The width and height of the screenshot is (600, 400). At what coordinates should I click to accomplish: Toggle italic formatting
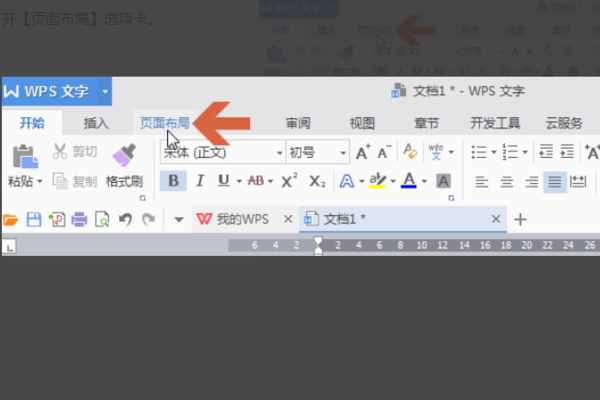[199, 181]
